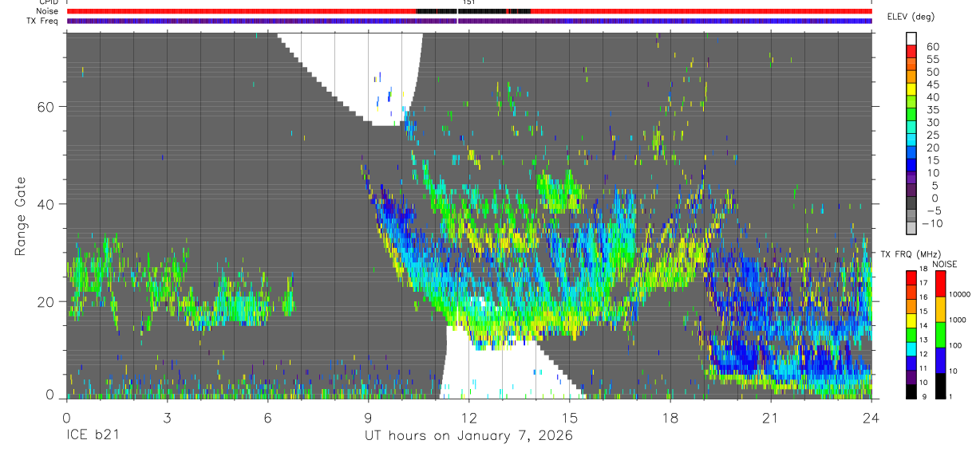Click the green 35-degree segment of the ELEV color bar
This screenshot has height=452, width=980.
click(911, 114)
